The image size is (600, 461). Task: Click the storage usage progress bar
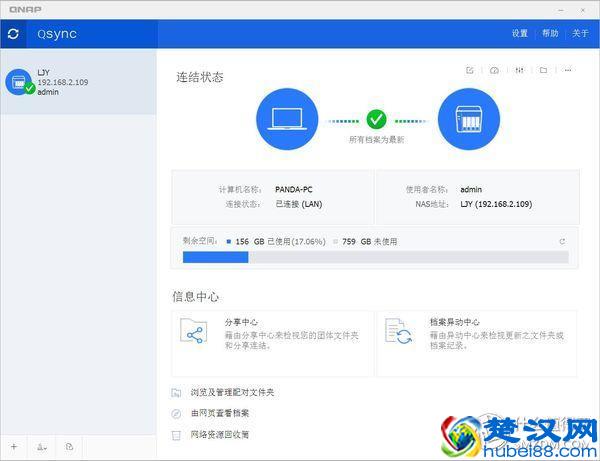tap(376, 257)
